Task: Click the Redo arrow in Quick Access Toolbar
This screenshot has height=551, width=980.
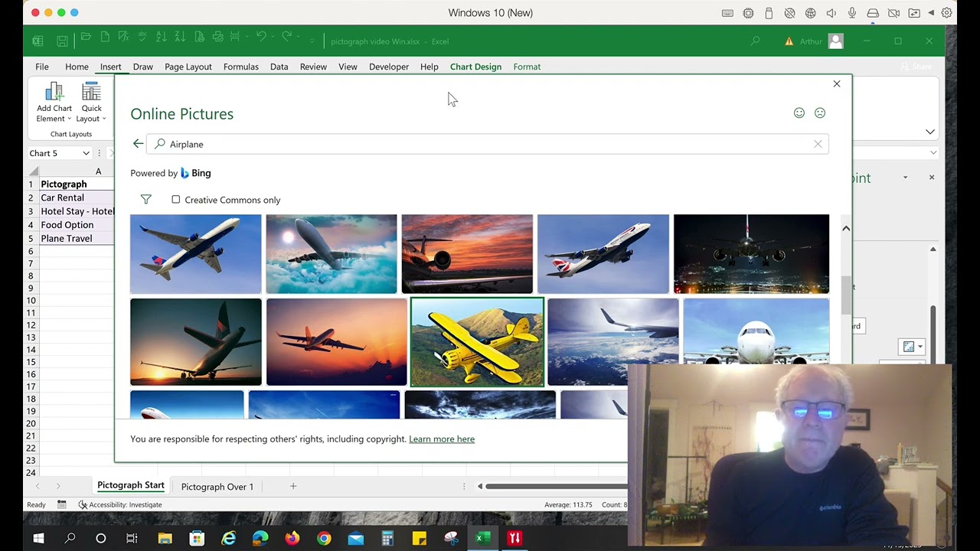Action: pyautogui.click(x=286, y=37)
